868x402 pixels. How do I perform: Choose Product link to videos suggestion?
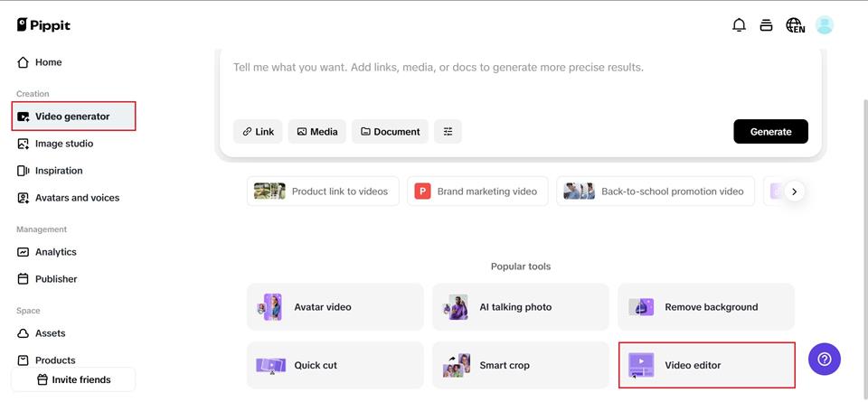pyautogui.click(x=323, y=192)
